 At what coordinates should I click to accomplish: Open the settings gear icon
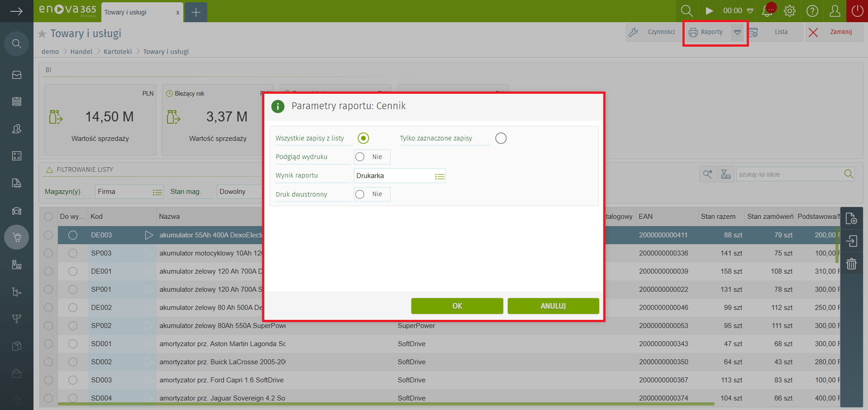[x=790, y=11]
